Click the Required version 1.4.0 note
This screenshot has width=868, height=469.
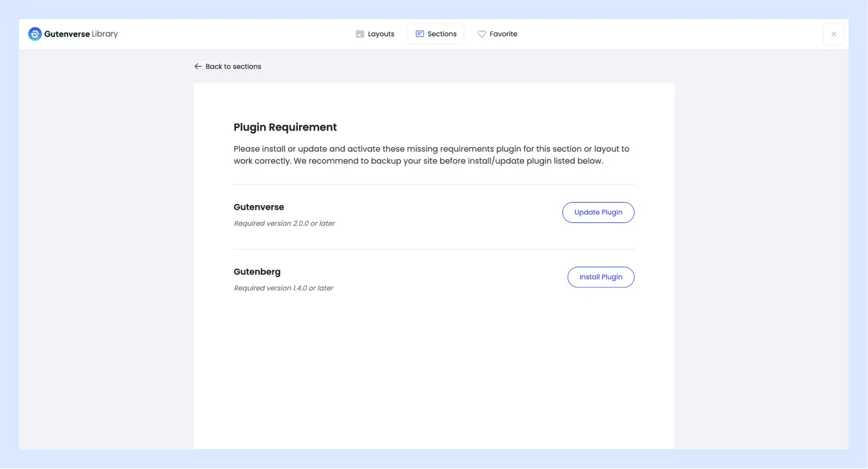(284, 288)
